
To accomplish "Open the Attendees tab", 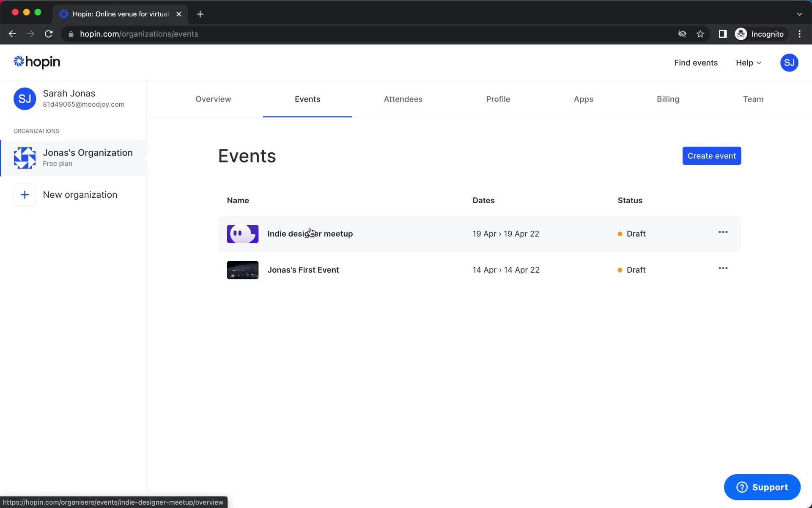I will 403,99.
